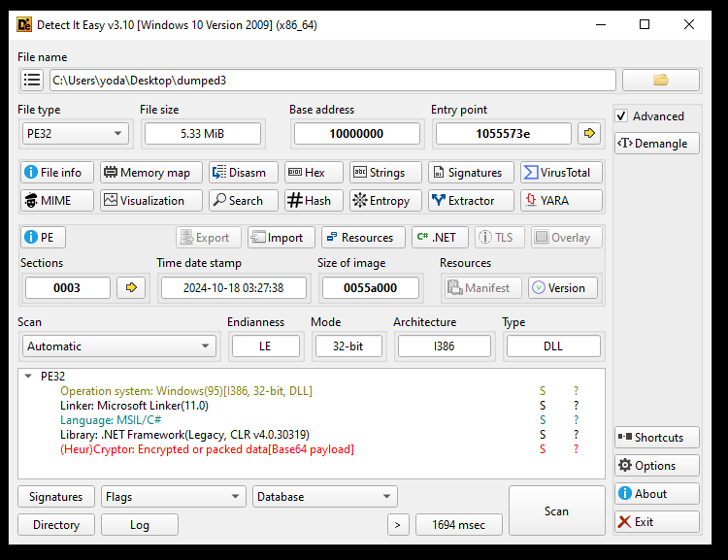Open the Demangle tool

(657, 144)
